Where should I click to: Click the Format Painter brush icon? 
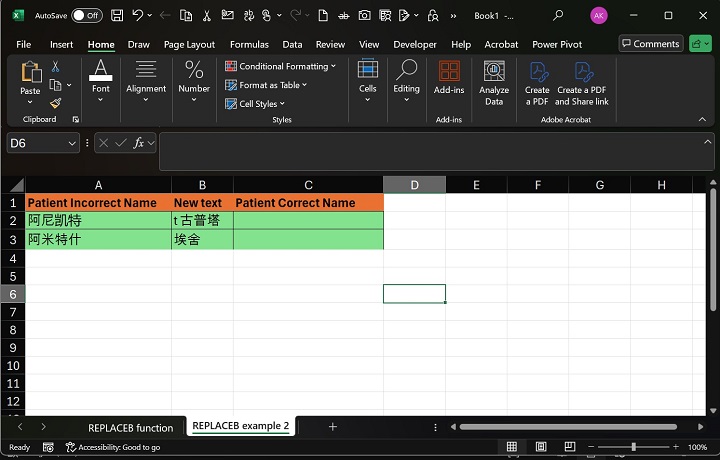tap(56, 103)
